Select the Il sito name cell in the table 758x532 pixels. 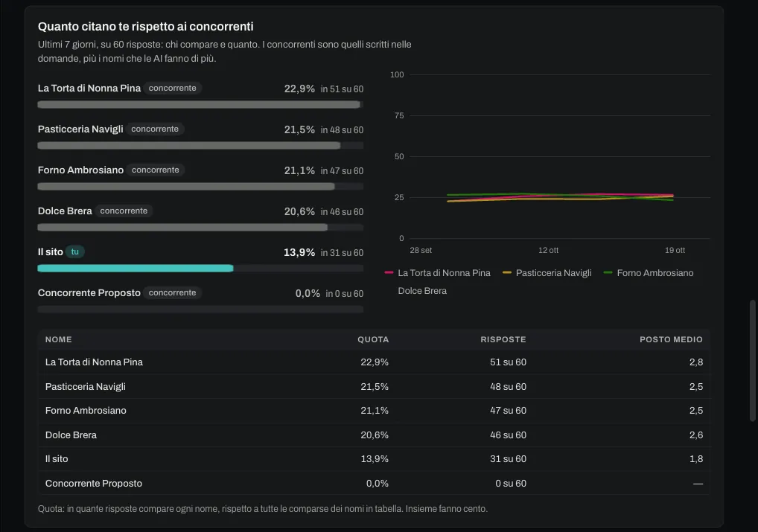[57, 459]
